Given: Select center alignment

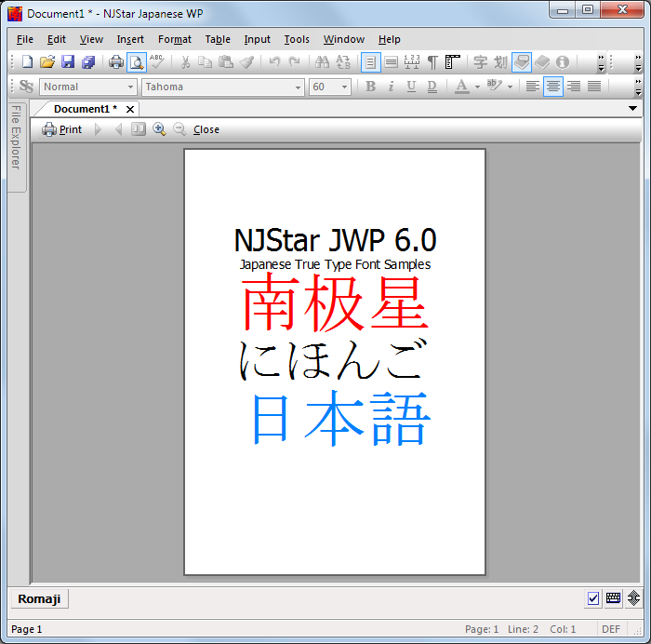Looking at the screenshot, I should [553, 87].
